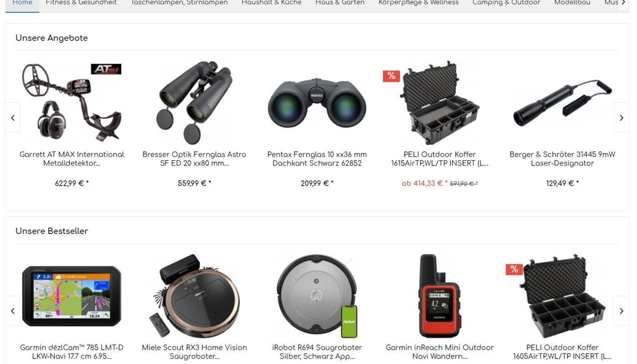Open Bresser Optik Fernglas Astro product link
The image size is (637, 364).
pyautogui.click(x=194, y=159)
